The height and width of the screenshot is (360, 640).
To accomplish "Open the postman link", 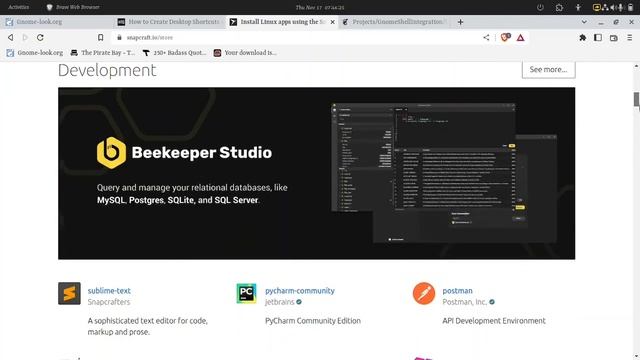I will point(457,291).
